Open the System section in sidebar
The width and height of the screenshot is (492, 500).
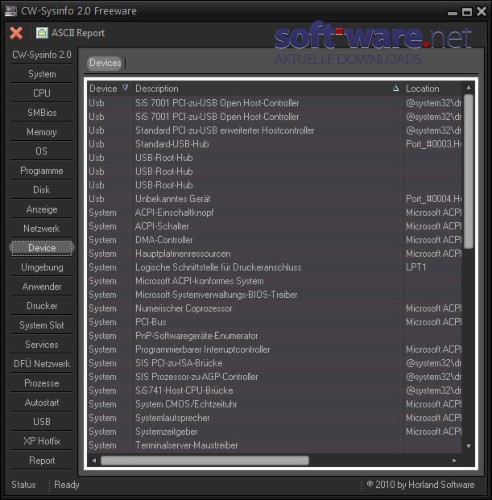tap(42, 74)
